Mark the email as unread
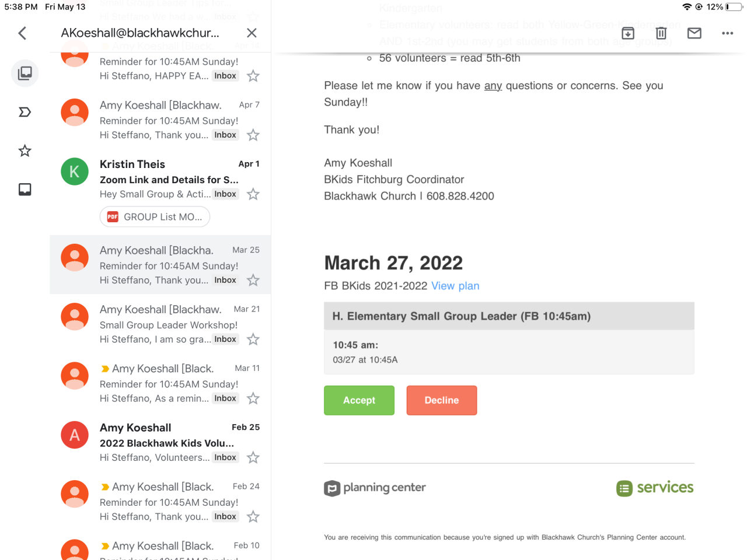 (694, 33)
